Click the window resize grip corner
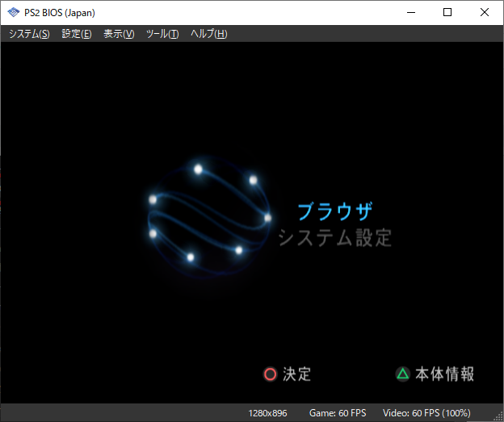The width and height of the screenshot is (504, 422). 499,417
